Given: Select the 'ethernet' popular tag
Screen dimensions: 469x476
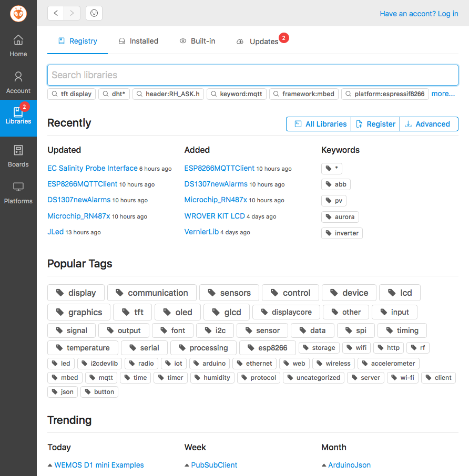Looking at the screenshot, I should [x=254, y=364].
